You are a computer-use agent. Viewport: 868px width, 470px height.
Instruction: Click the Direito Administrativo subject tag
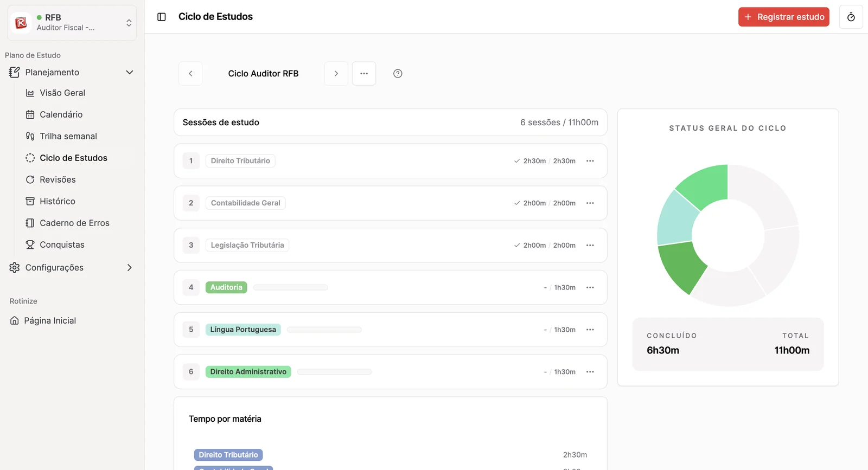pos(248,372)
